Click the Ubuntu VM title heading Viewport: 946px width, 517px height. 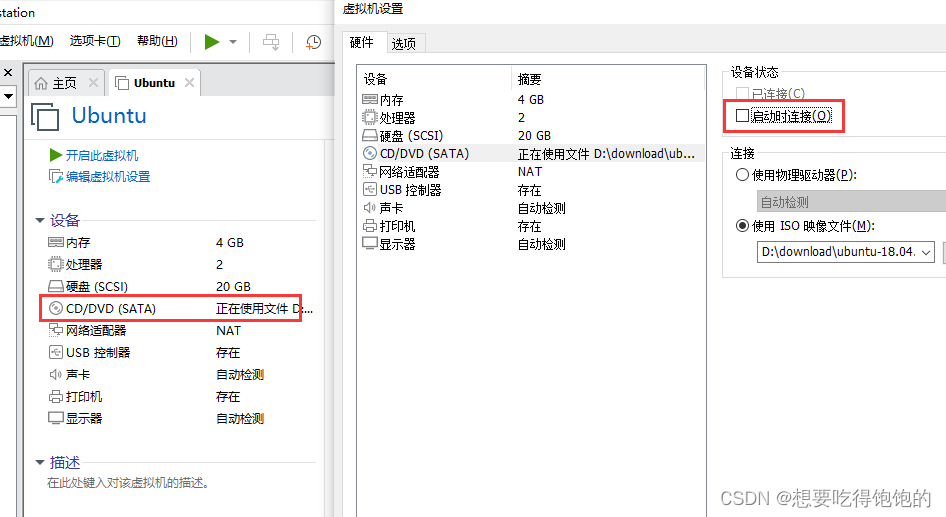(x=109, y=115)
